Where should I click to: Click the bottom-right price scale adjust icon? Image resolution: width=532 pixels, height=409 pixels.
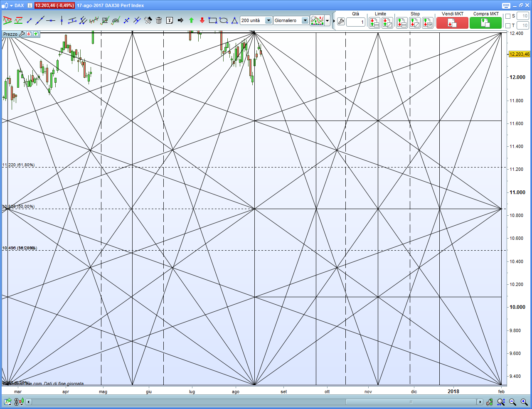coord(490,402)
